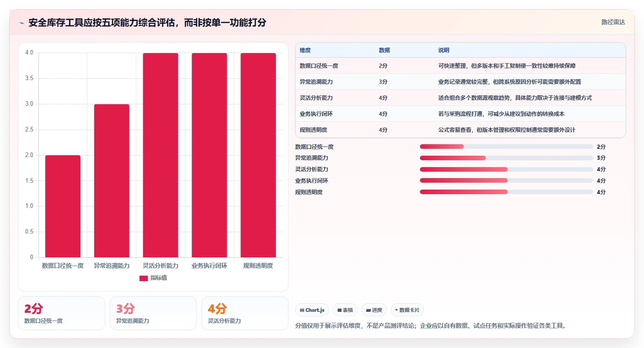Image resolution: width=644 pixels, height=348 pixels.
Task: Click the 规则透明度 progress bar
Action: pyautogui.click(x=506, y=192)
